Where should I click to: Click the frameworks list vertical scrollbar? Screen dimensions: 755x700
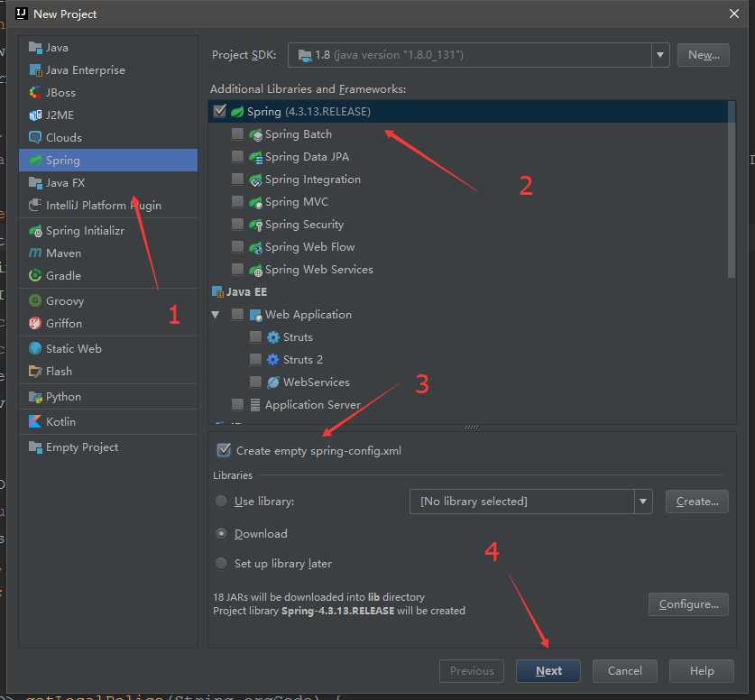pos(732,189)
